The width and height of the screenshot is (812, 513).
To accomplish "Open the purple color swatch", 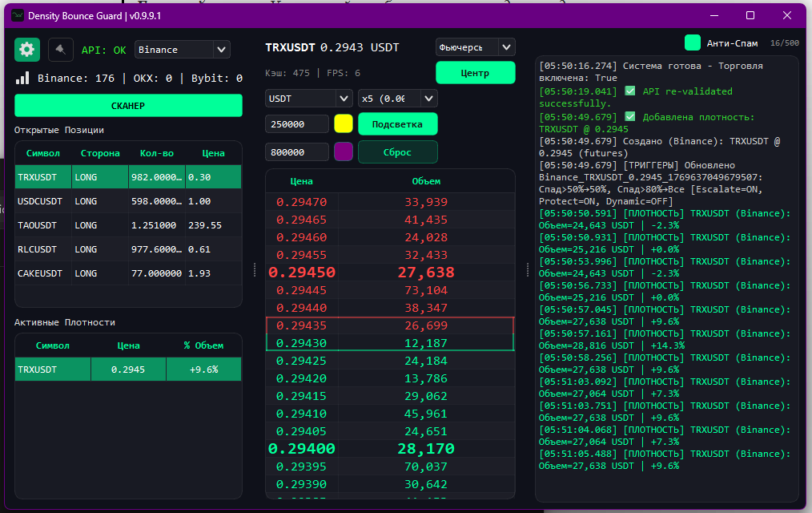I will click(343, 151).
